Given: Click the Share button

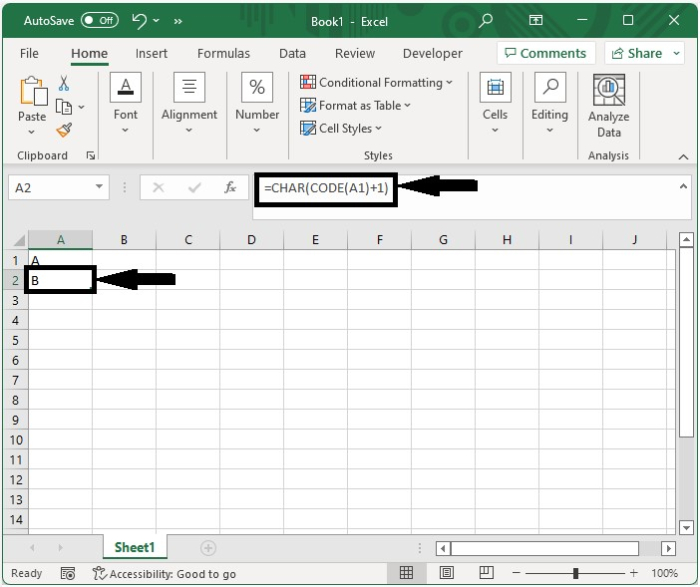Looking at the screenshot, I should (637, 54).
